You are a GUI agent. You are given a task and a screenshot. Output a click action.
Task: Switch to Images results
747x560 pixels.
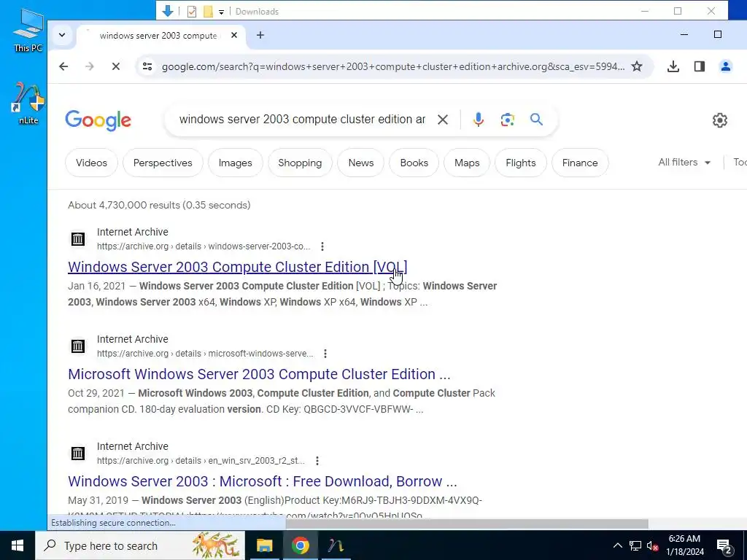point(236,163)
